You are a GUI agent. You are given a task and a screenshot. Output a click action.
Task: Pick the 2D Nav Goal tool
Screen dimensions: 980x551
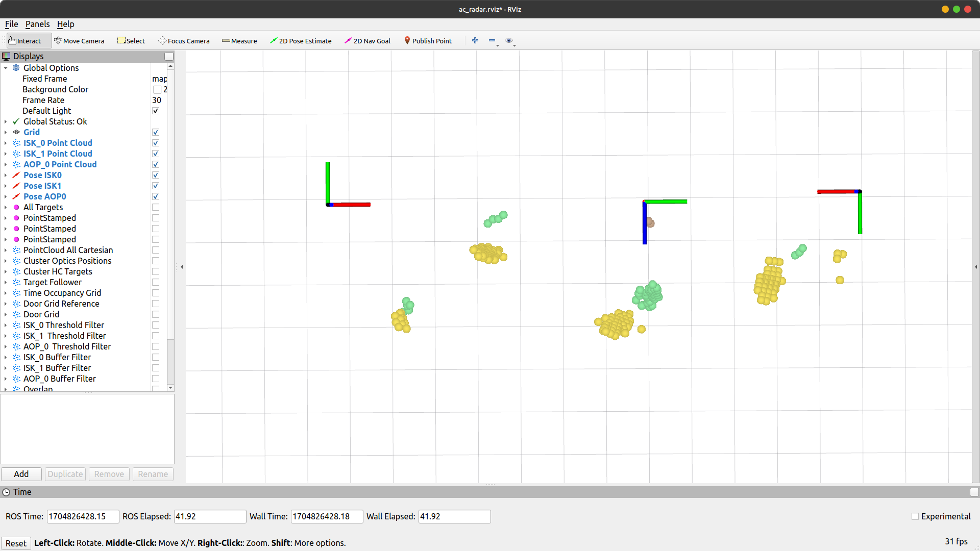[367, 41]
